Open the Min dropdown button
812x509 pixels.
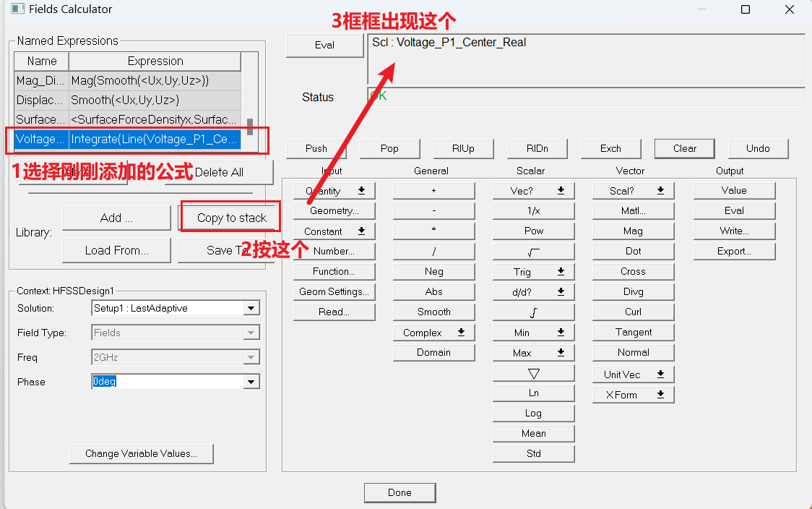[533, 333]
